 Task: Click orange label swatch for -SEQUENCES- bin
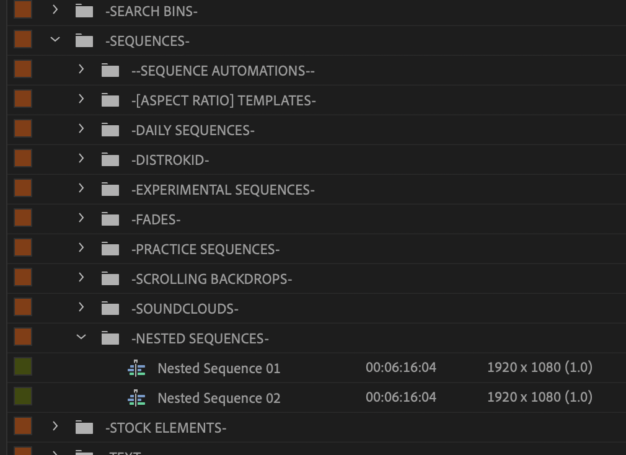click(x=22, y=40)
